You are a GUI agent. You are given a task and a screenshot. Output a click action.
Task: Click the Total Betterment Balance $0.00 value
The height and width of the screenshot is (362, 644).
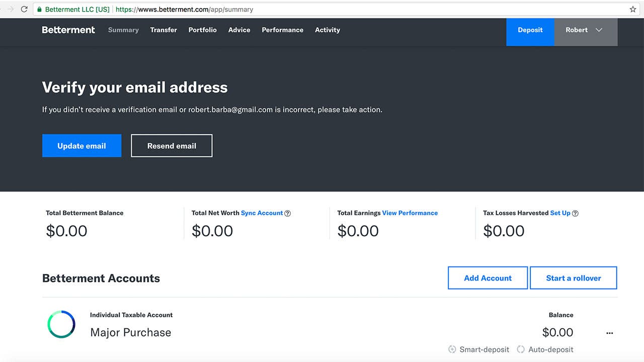click(x=66, y=231)
